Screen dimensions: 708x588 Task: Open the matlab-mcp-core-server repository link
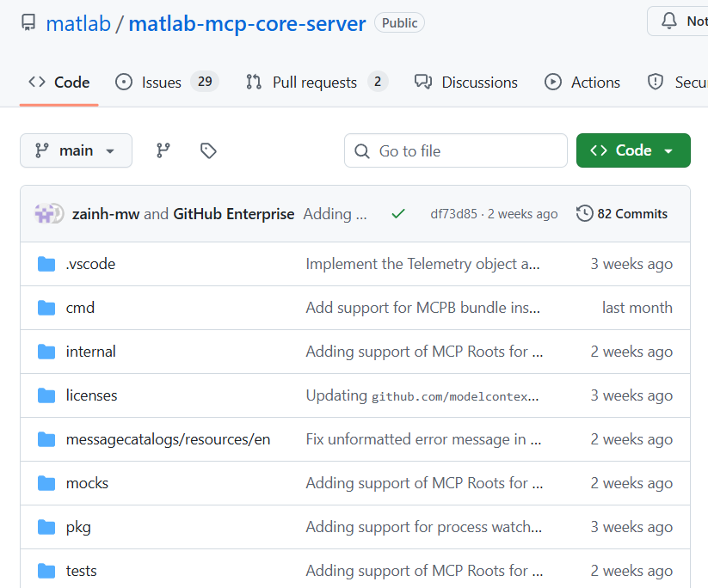click(247, 23)
